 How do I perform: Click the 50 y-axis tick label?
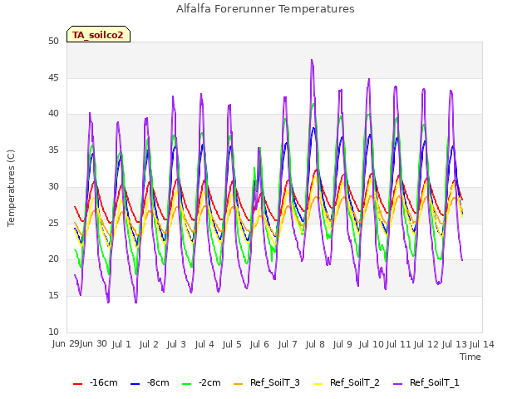point(53,41)
